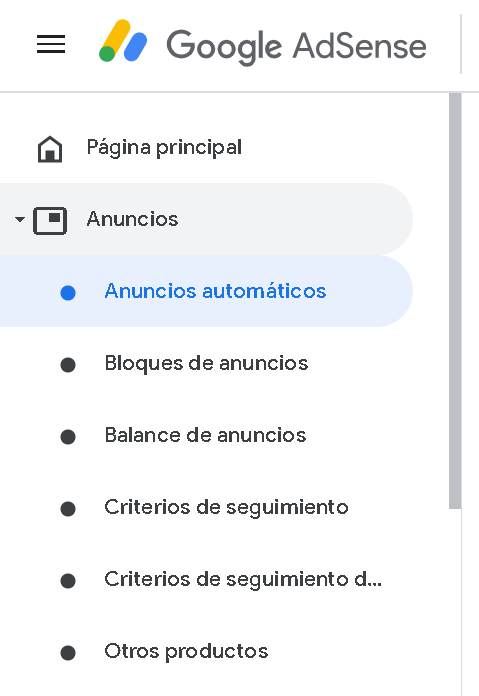Click the blue dot beside Anuncios automáticos
479x696 pixels.
pyautogui.click(x=68, y=293)
